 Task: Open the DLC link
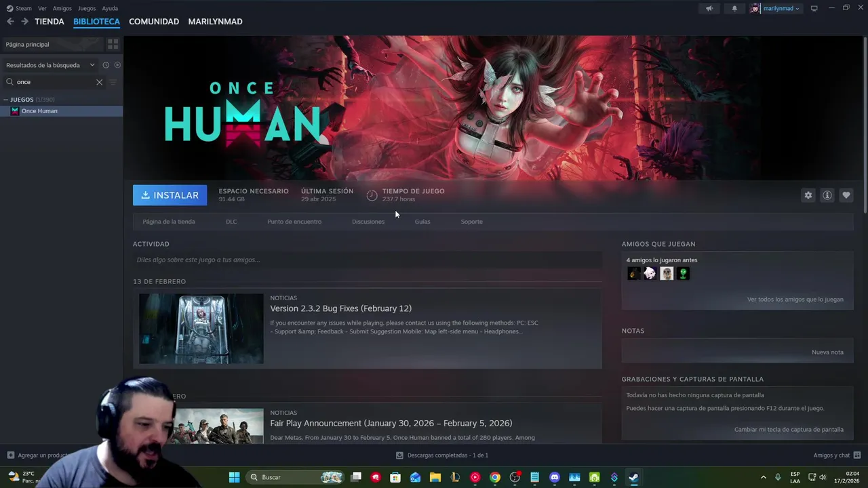tap(231, 222)
